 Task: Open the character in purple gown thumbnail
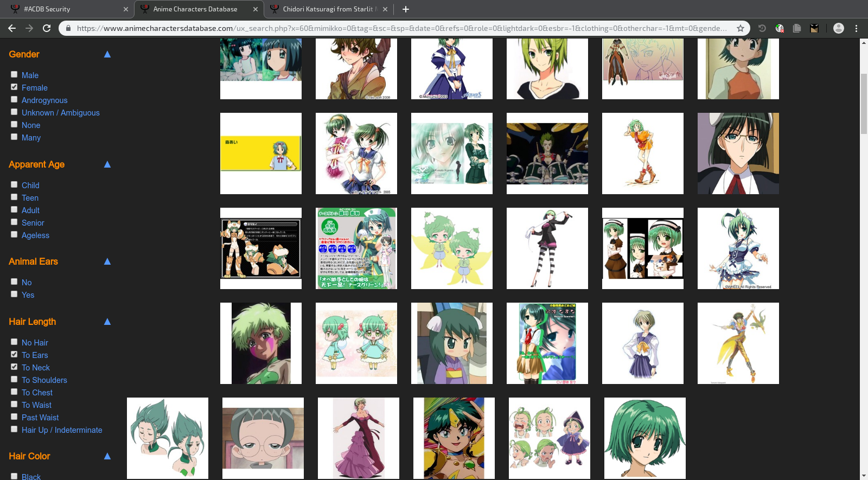click(x=359, y=438)
